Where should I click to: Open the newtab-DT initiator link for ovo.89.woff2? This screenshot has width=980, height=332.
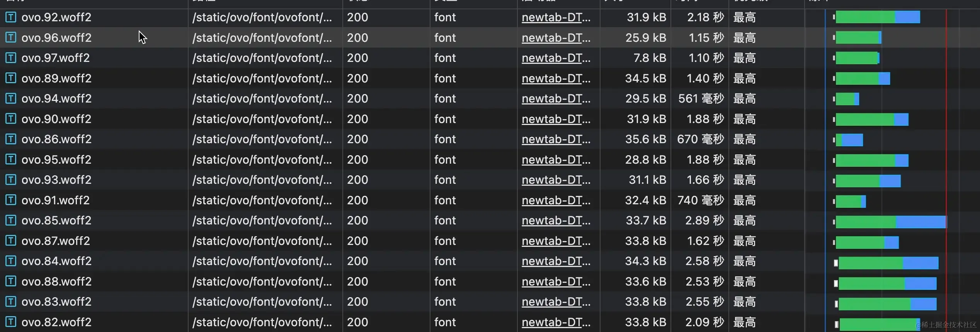pyautogui.click(x=556, y=79)
